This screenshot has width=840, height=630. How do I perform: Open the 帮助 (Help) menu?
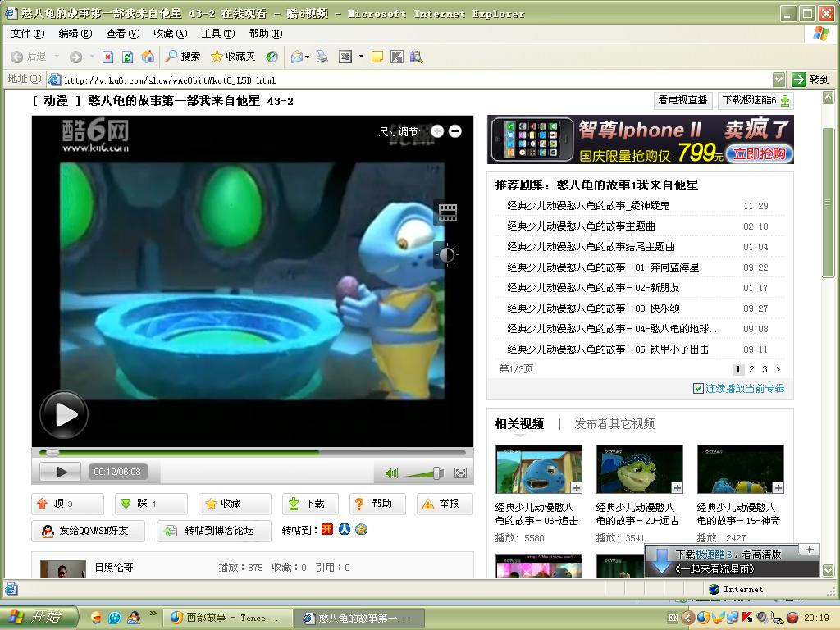(266, 33)
